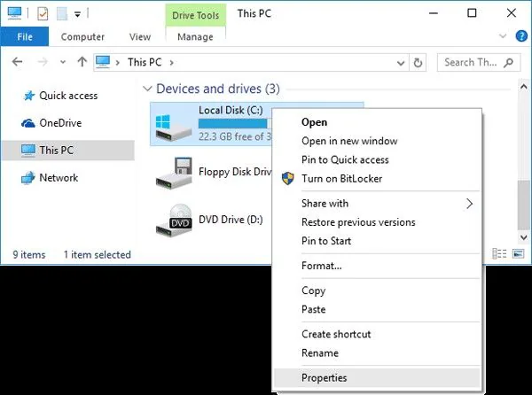Image resolution: width=532 pixels, height=395 pixels.
Task: Select This PC in navigation pane
Action: [x=68, y=150]
